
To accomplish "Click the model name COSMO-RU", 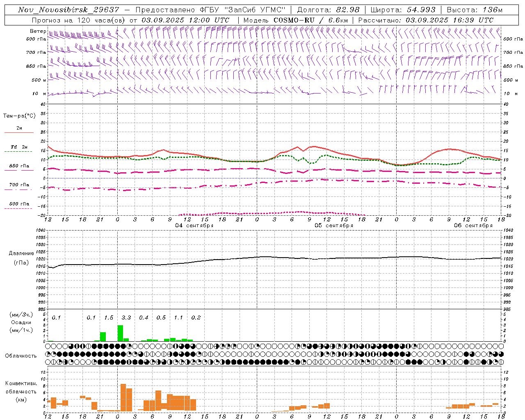I will click(294, 20).
